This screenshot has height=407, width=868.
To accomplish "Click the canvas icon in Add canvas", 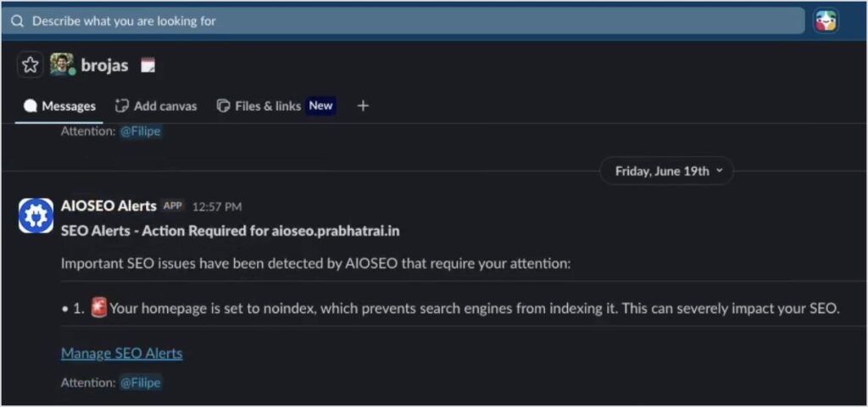I will pyautogui.click(x=121, y=106).
